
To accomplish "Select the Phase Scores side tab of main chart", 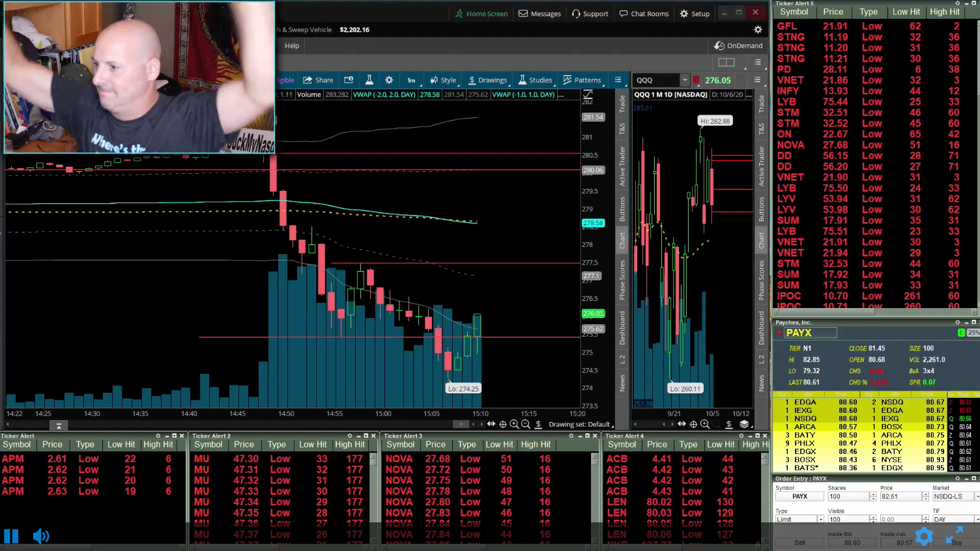I will 622,280.
